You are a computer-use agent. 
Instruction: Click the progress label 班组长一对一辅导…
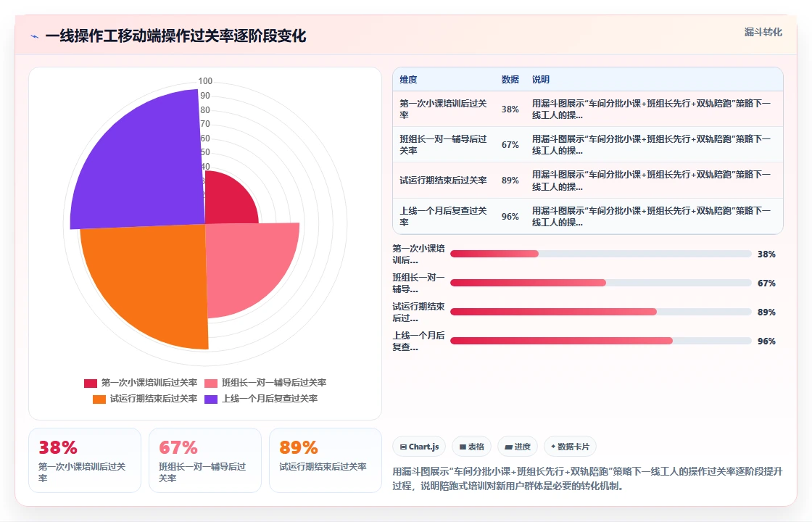pos(418,283)
